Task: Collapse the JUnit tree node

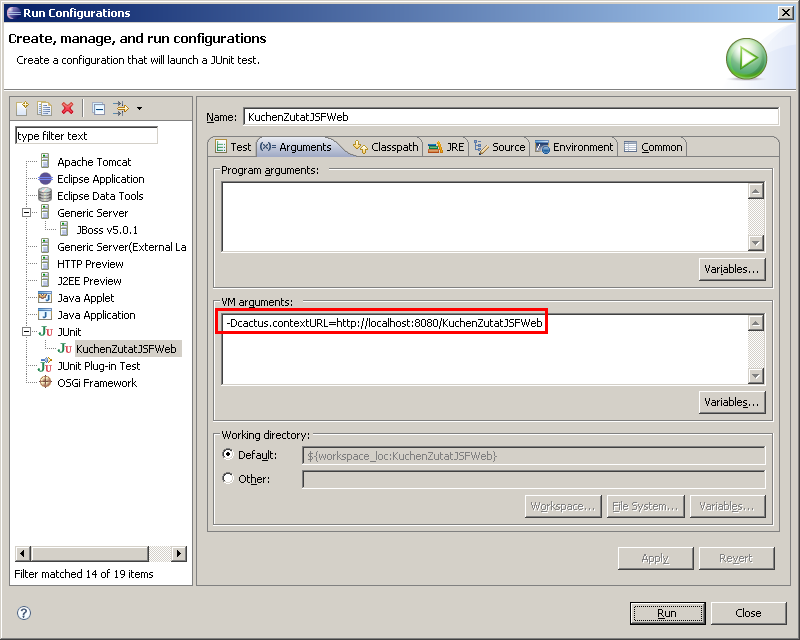Action: pyautogui.click(x=27, y=332)
